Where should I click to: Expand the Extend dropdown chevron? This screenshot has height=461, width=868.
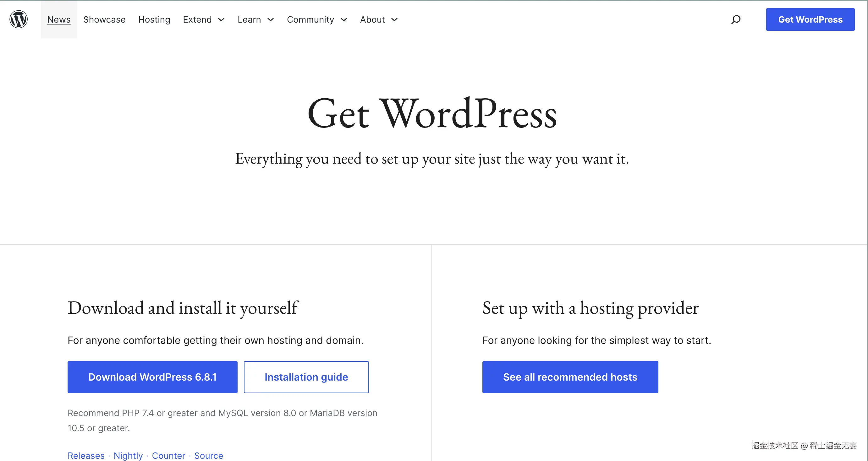(x=221, y=19)
